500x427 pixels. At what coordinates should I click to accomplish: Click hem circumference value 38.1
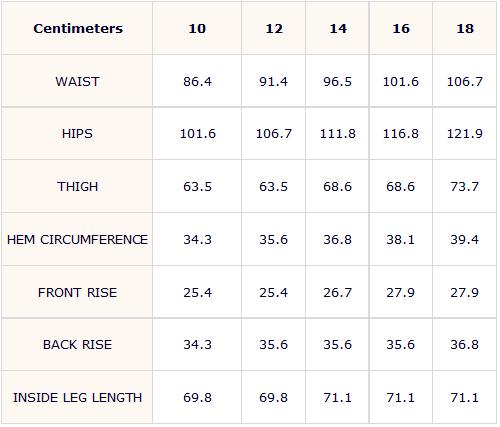[401, 240]
